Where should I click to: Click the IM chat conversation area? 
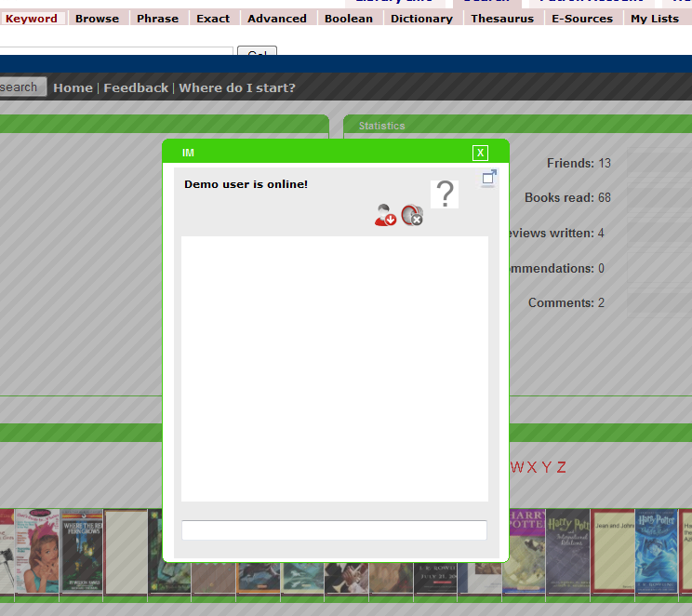(x=334, y=368)
